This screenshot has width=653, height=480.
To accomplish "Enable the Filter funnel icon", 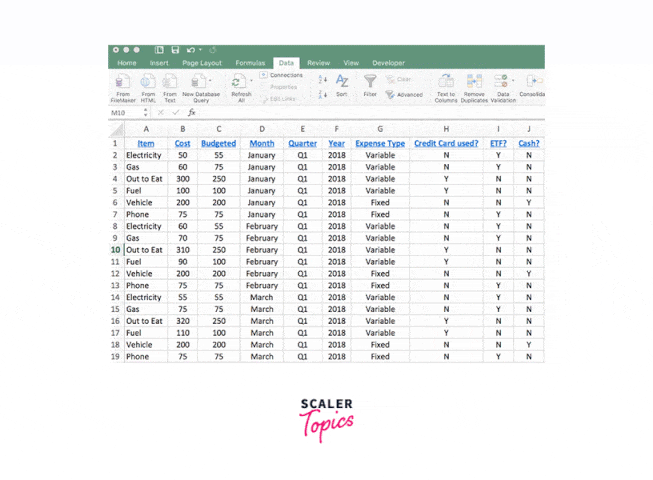I will (x=370, y=82).
